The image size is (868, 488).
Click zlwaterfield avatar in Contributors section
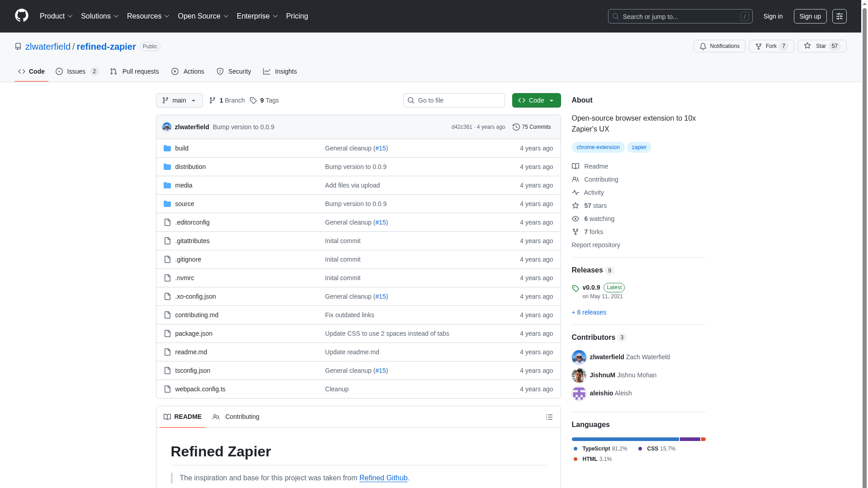pyautogui.click(x=579, y=357)
